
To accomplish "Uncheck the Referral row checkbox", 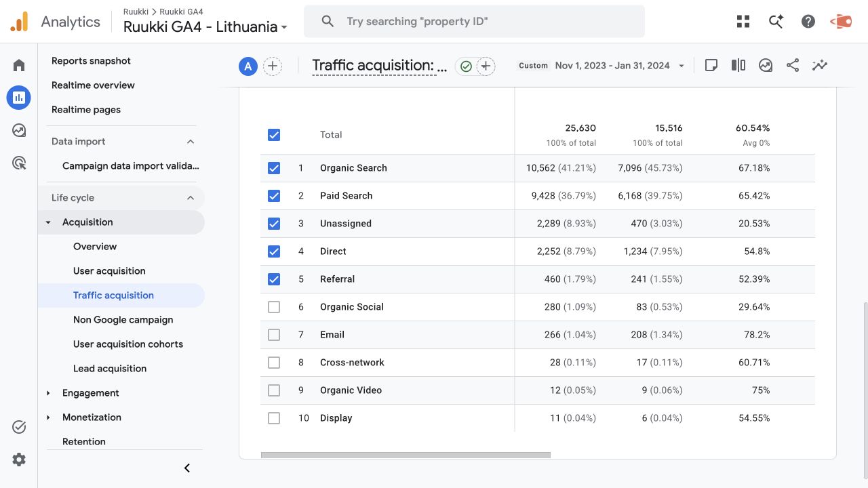I will pyautogui.click(x=274, y=279).
